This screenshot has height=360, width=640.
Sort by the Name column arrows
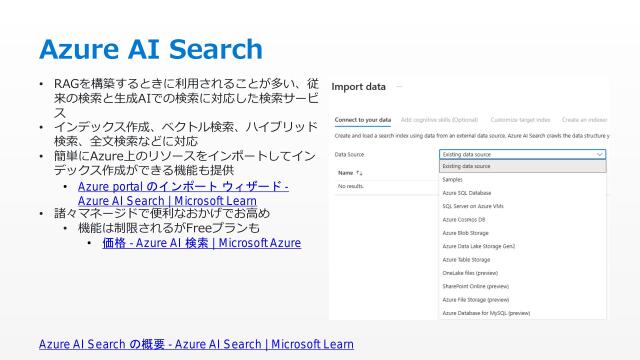[x=359, y=173]
